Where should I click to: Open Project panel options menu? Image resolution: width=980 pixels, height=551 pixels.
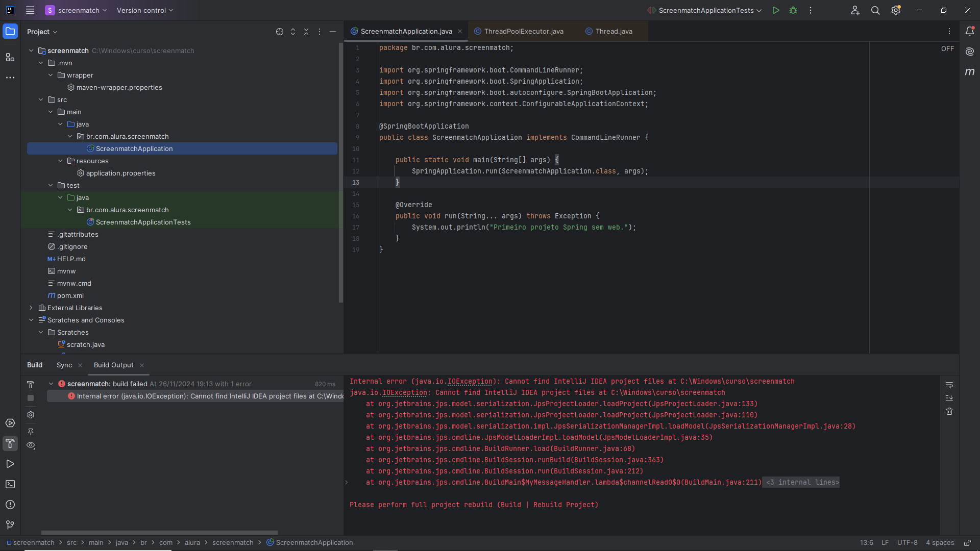pyautogui.click(x=320, y=32)
